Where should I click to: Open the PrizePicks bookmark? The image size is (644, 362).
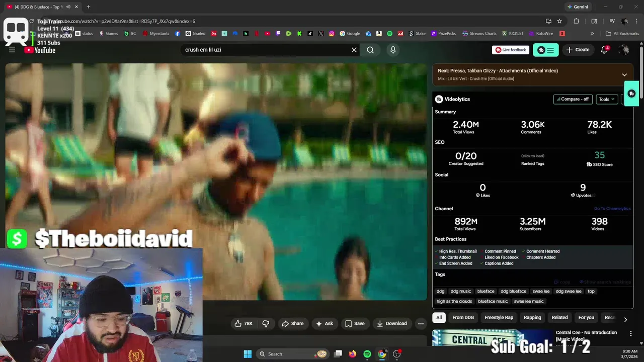(443, 34)
